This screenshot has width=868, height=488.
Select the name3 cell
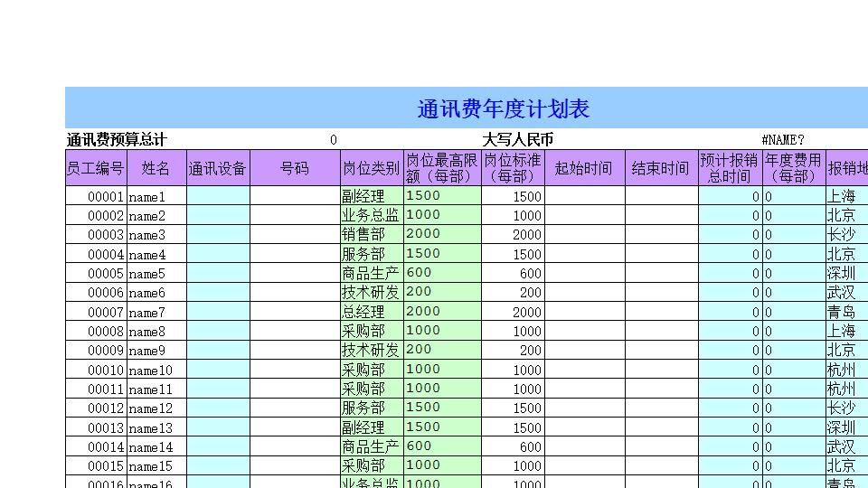[x=156, y=235]
